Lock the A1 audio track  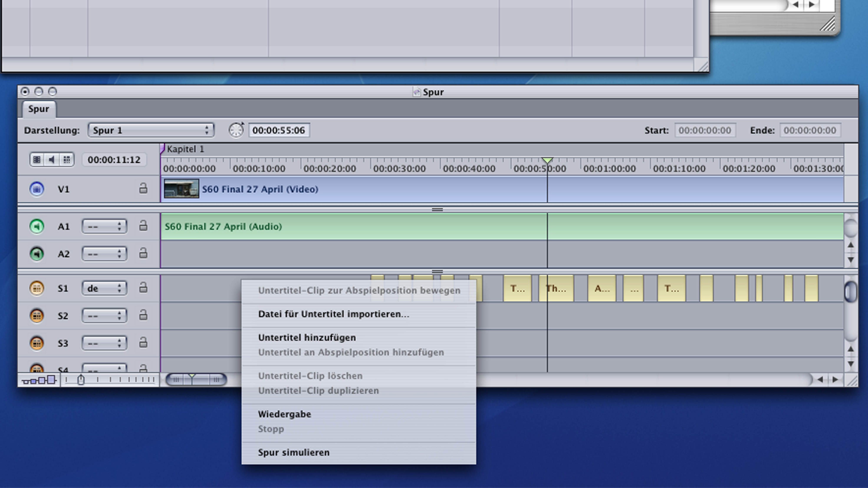tap(143, 226)
